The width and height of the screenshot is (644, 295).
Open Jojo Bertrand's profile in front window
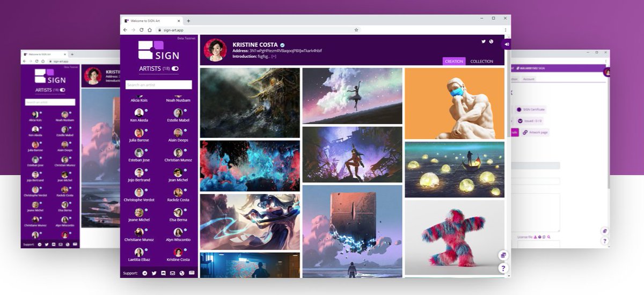pos(139,176)
